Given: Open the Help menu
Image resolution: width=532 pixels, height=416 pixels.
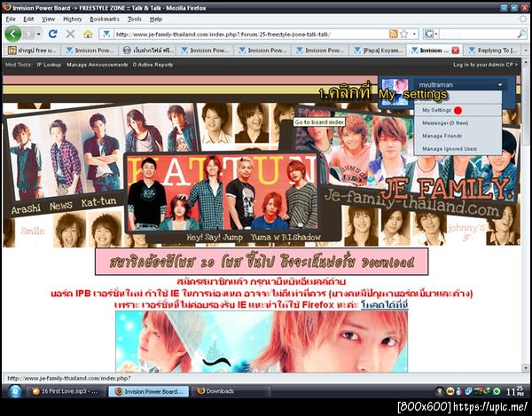Looking at the screenshot, I should (x=156, y=19).
